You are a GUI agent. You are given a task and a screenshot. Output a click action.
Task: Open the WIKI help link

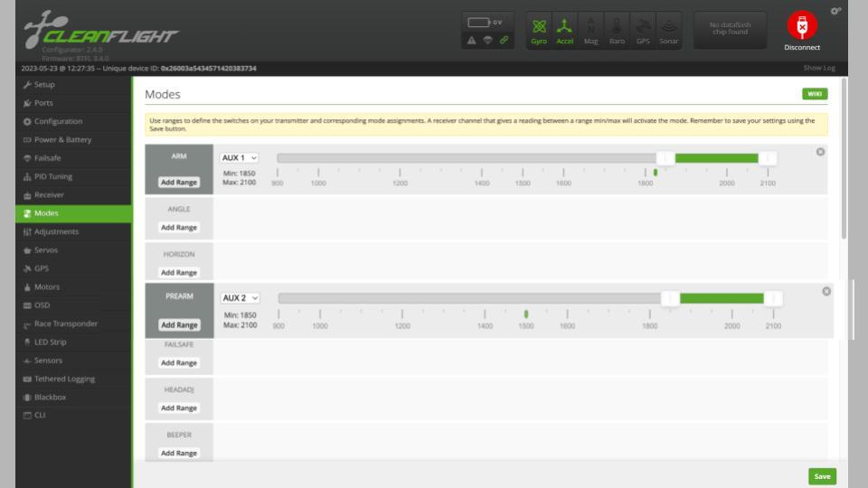click(815, 94)
